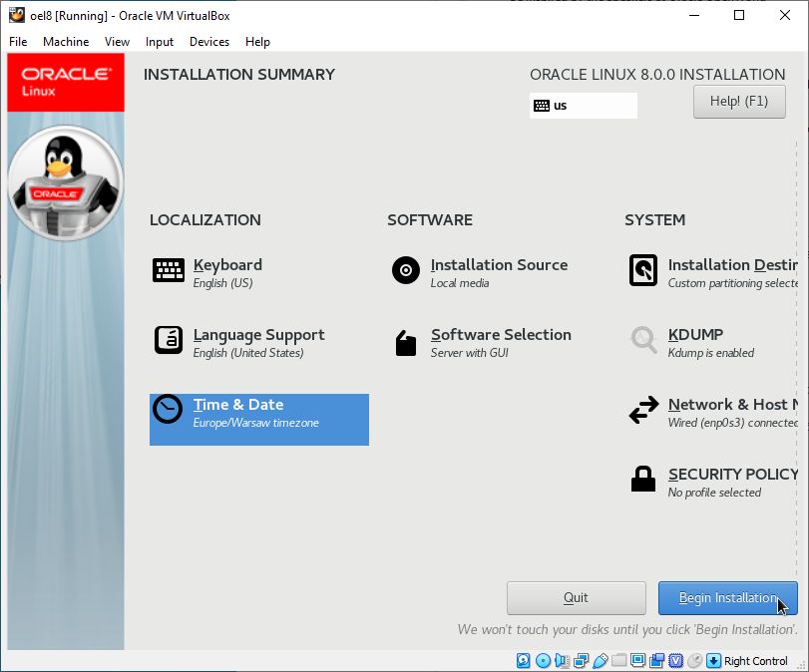This screenshot has height=672, width=809.
Task: Click the Help! (F1) button
Action: [x=739, y=102]
